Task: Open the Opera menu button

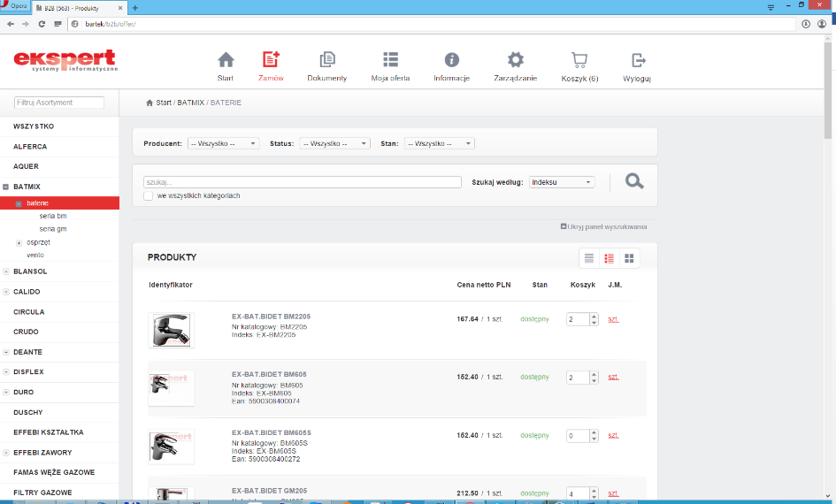Action: click(15, 6)
